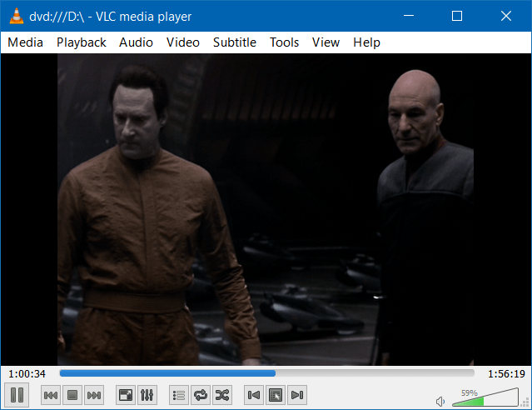Click elapsed time 1:00:34 label
Image resolution: width=532 pixels, height=410 pixels.
click(x=27, y=374)
